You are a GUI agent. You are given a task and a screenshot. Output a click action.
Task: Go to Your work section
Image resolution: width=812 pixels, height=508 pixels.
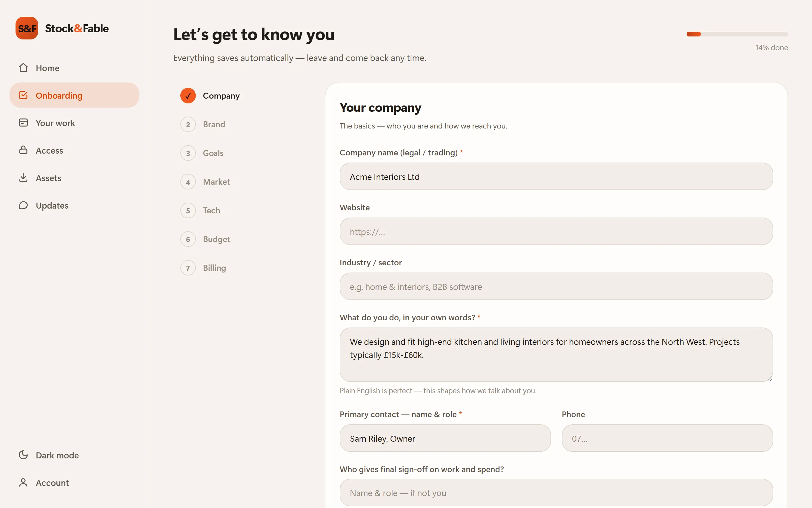[74, 123]
